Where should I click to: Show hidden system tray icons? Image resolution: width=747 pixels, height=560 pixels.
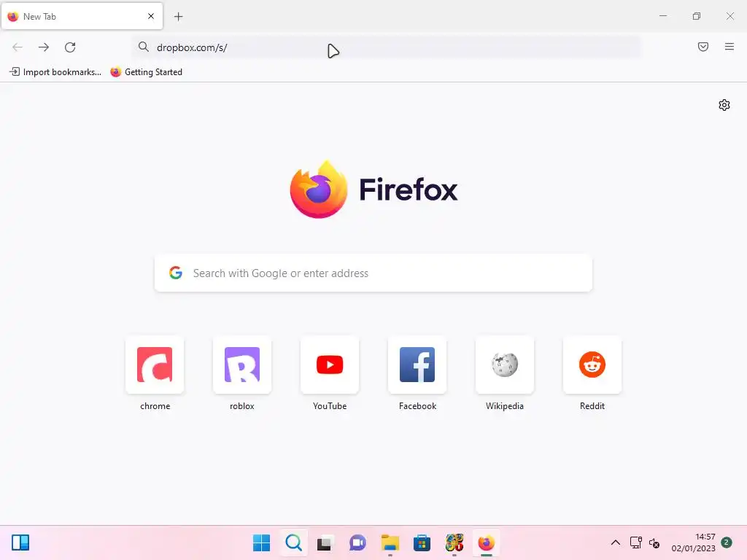(x=616, y=542)
